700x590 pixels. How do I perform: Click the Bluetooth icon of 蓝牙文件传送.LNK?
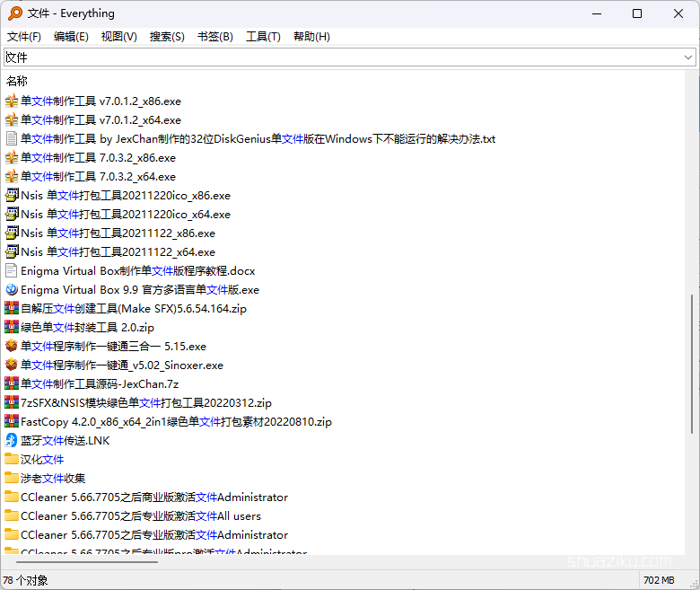pyautogui.click(x=12, y=441)
